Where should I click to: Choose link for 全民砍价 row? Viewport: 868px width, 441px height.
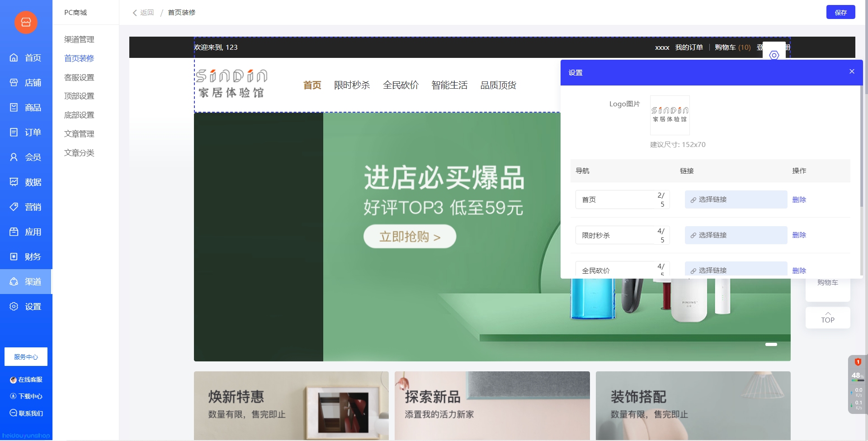[736, 269]
